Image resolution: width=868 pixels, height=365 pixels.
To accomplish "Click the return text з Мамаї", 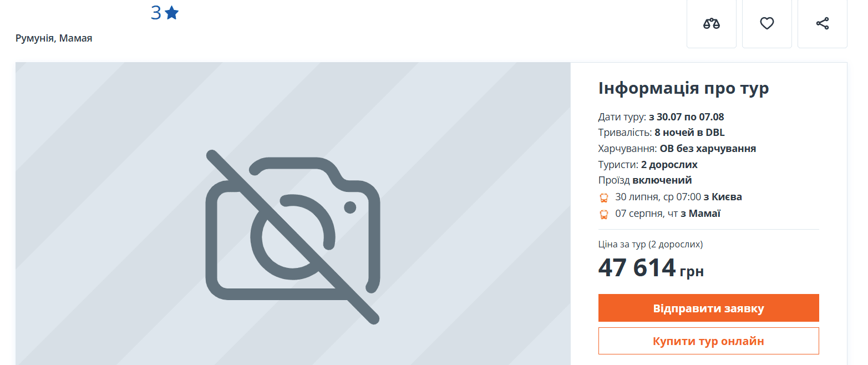I will [701, 214].
